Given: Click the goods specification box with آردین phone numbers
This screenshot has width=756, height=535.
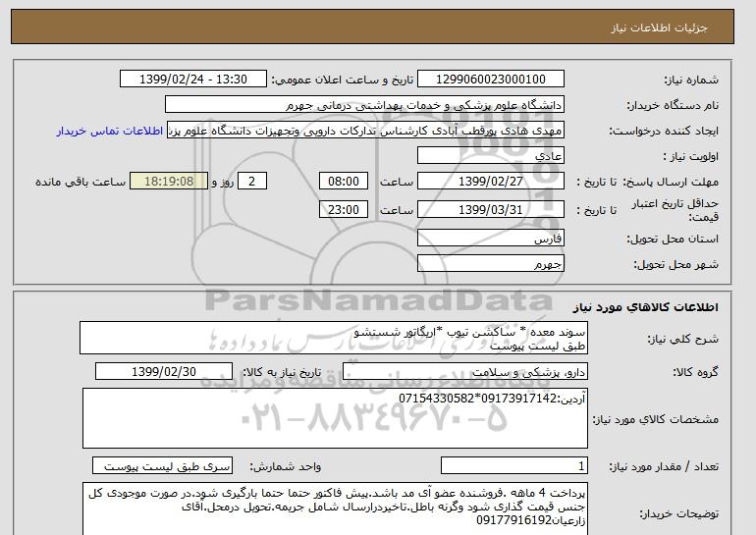Looking at the screenshot, I should [x=335, y=418].
